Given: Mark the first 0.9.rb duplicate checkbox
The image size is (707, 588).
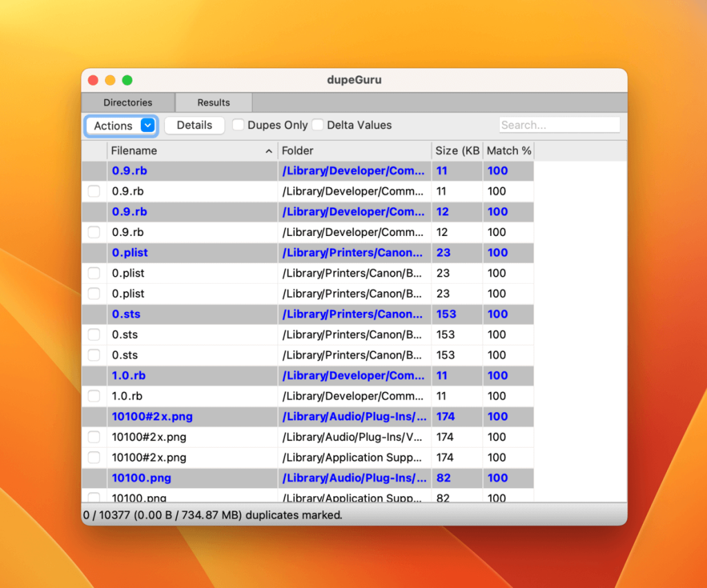Looking at the screenshot, I should (x=93, y=191).
